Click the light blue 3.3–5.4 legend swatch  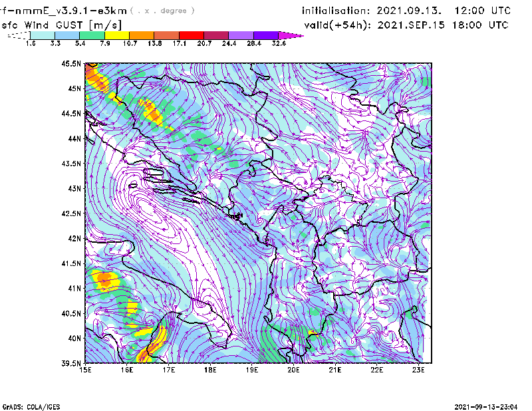coord(67,35)
